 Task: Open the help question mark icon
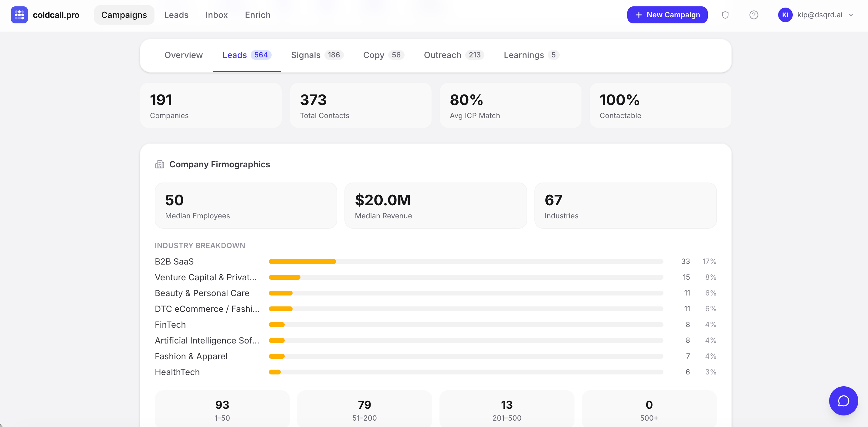coord(754,15)
